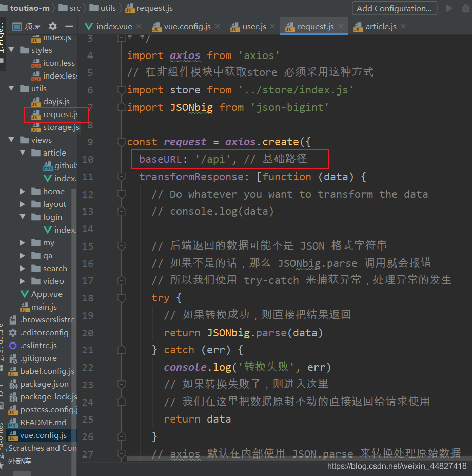Select .eslintrc.js file
472x476 pixels.
[x=33, y=345]
